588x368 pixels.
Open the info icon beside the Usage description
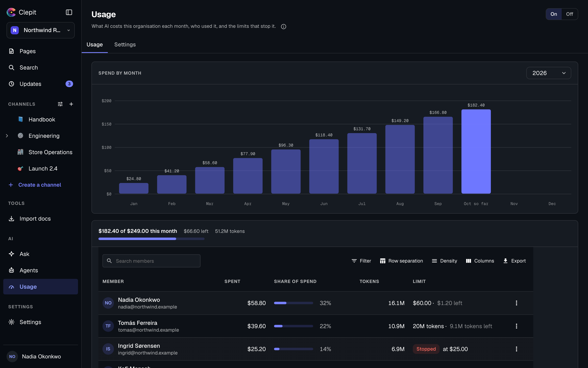click(x=283, y=27)
